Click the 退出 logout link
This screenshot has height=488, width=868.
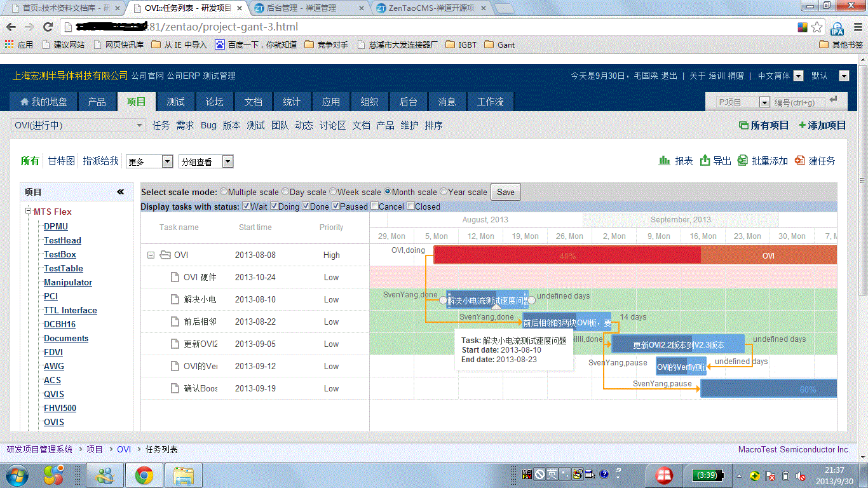[x=669, y=76]
